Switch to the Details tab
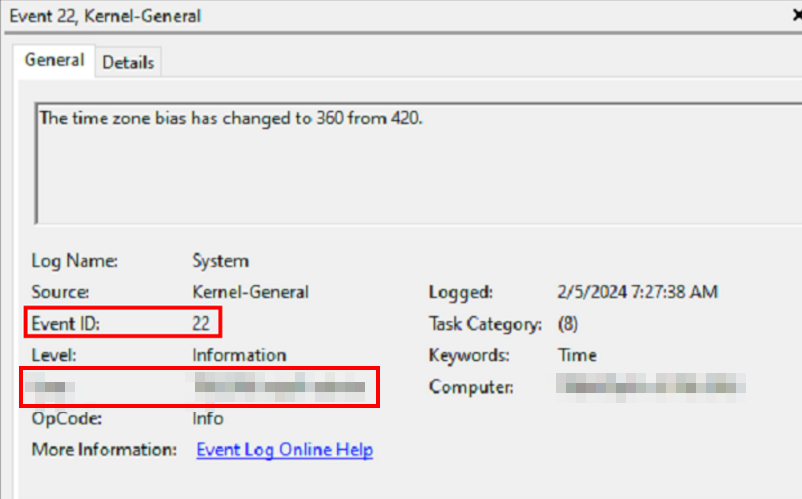Image resolution: width=802 pixels, height=499 pixels. point(128,62)
